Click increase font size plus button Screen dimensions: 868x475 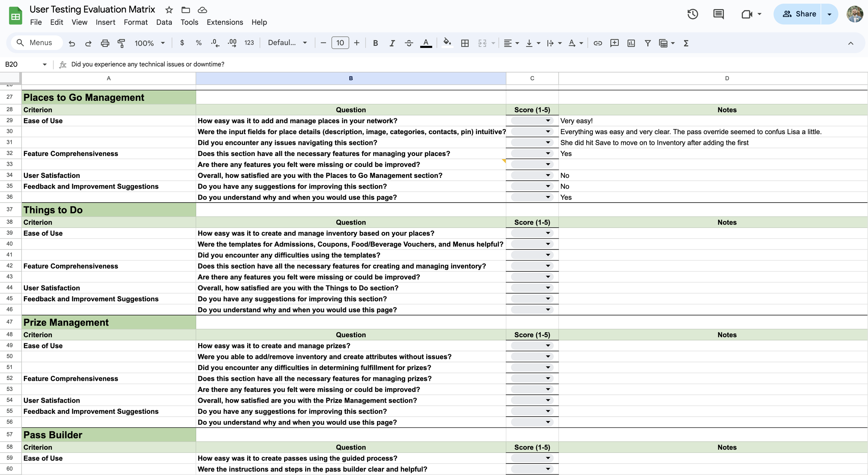point(357,43)
